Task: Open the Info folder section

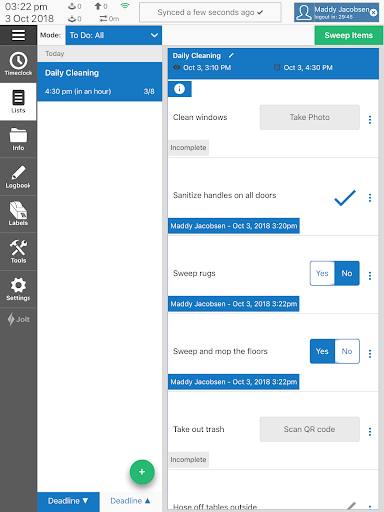Action: pos(18,139)
